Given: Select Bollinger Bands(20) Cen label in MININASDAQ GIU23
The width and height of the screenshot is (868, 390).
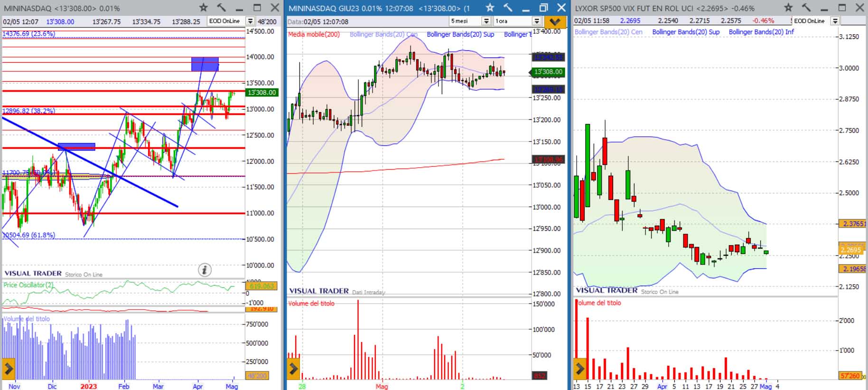Looking at the screenshot, I should [383, 34].
